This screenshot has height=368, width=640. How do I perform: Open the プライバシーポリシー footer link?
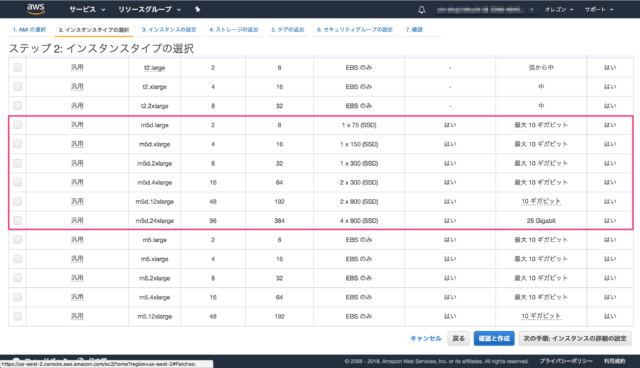(x=566, y=361)
